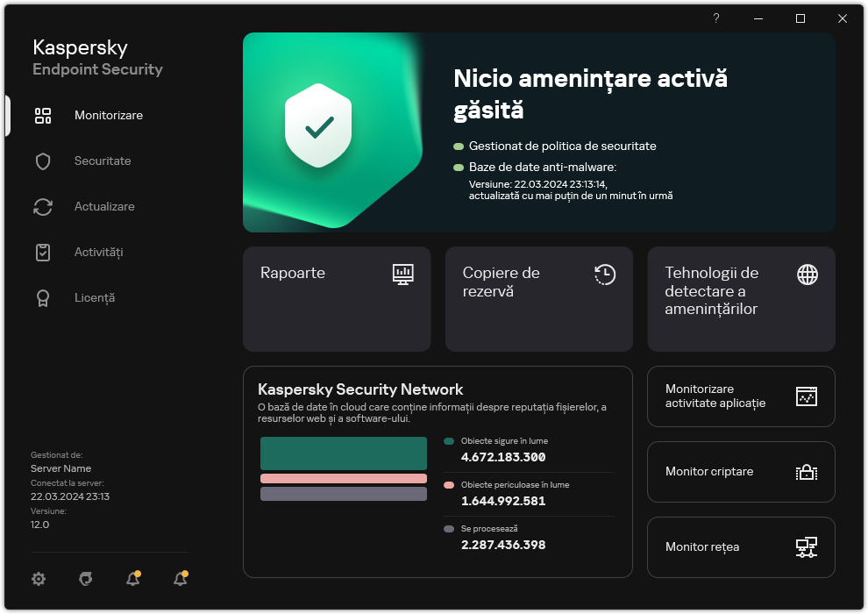Open the Copiere de rezervă card
The height and width of the screenshot is (614, 868).
coord(538,299)
